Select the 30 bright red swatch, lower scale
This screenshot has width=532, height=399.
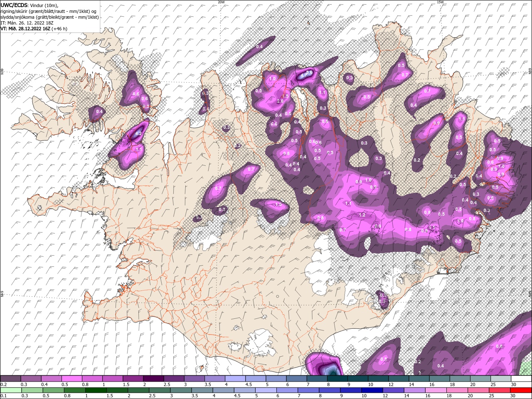[521, 390]
